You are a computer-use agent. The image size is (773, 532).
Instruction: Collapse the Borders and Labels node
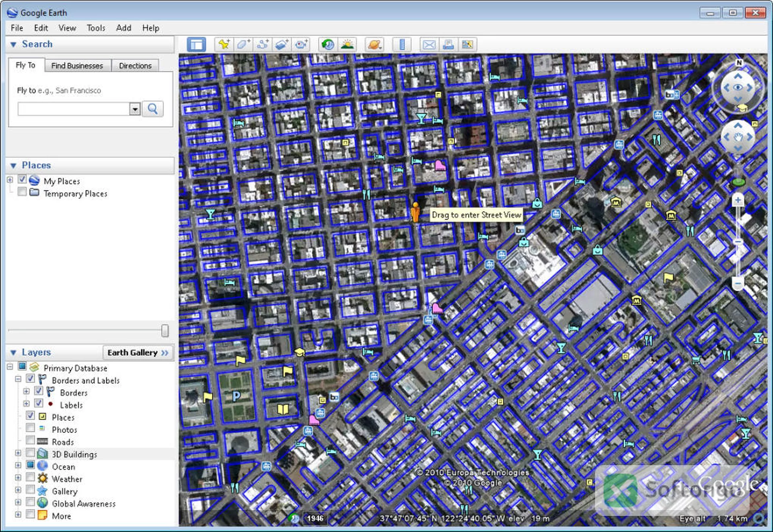[x=18, y=379]
